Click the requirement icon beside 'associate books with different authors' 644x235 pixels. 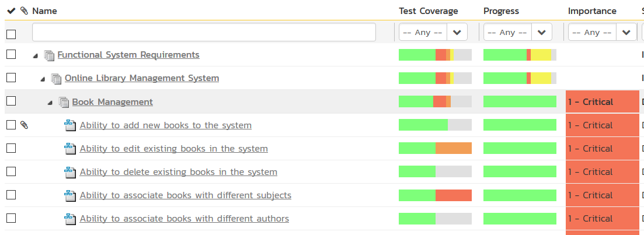click(70, 219)
